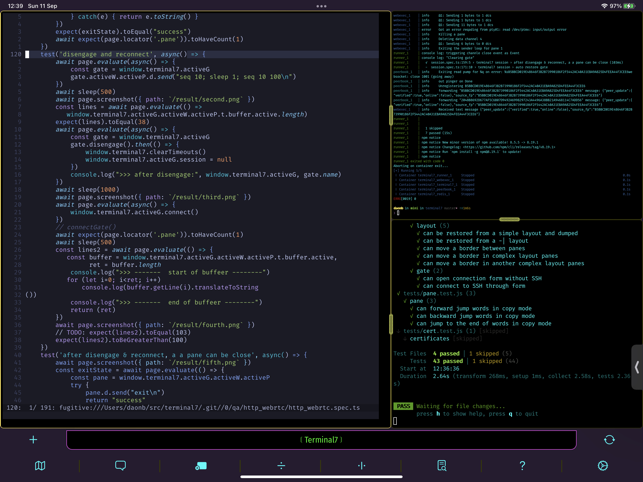643x482 pixels.
Task: Select the Terminal7 gate tab
Action: click(321, 440)
